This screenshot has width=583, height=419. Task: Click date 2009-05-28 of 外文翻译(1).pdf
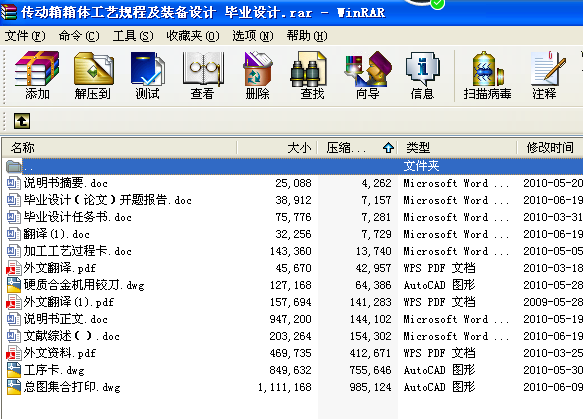click(553, 302)
